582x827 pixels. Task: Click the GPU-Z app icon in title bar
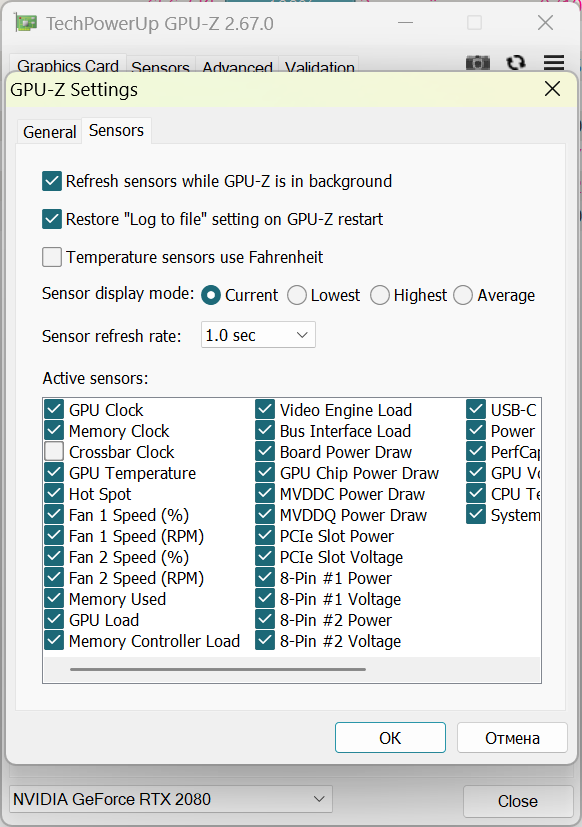tap(26, 23)
